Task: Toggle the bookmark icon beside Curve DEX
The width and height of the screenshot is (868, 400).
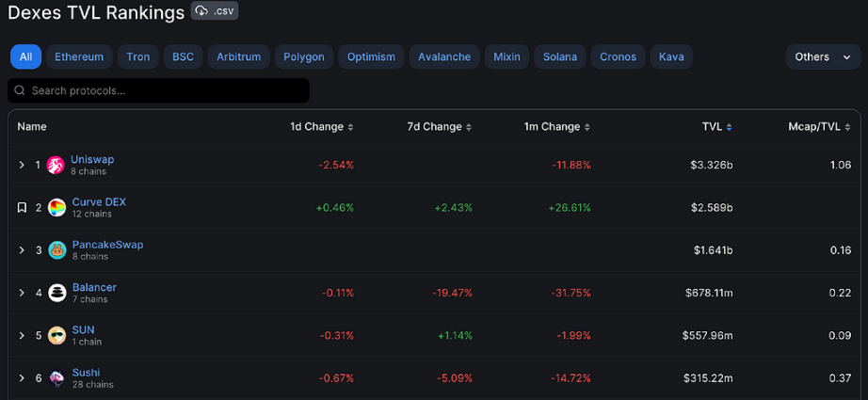Action: pos(22,207)
